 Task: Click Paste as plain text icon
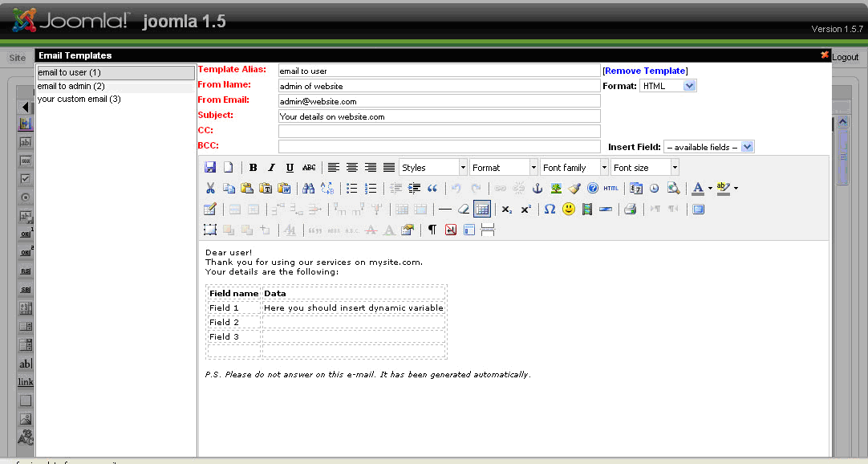pyautogui.click(x=266, y=189)
